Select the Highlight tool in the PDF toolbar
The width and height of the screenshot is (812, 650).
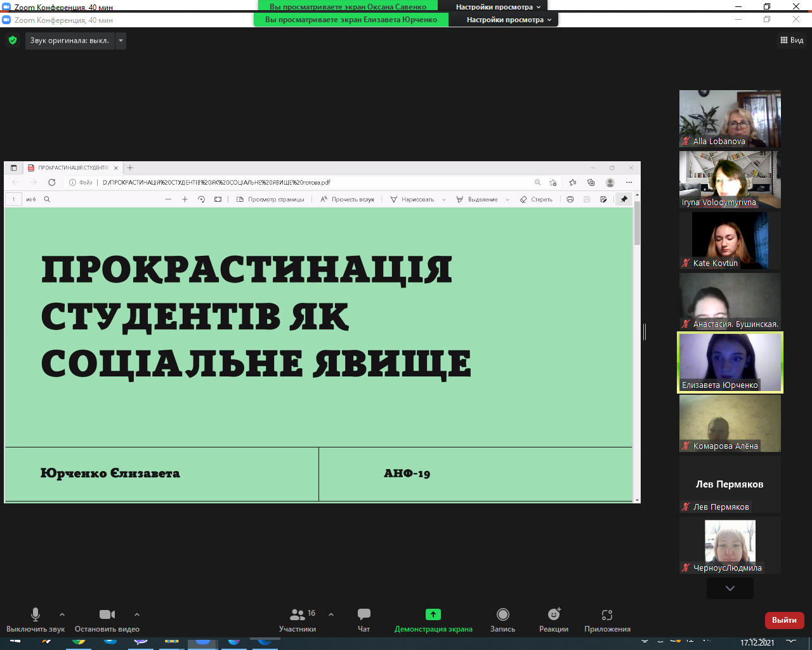point(477,199)
